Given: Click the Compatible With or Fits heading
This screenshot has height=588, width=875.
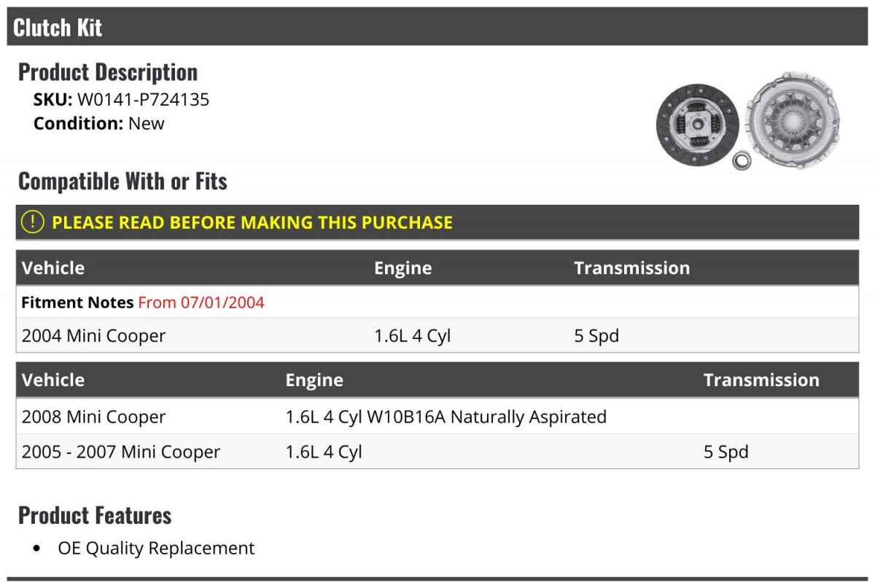Looking at the screenshot, I should tap(122, 181).
